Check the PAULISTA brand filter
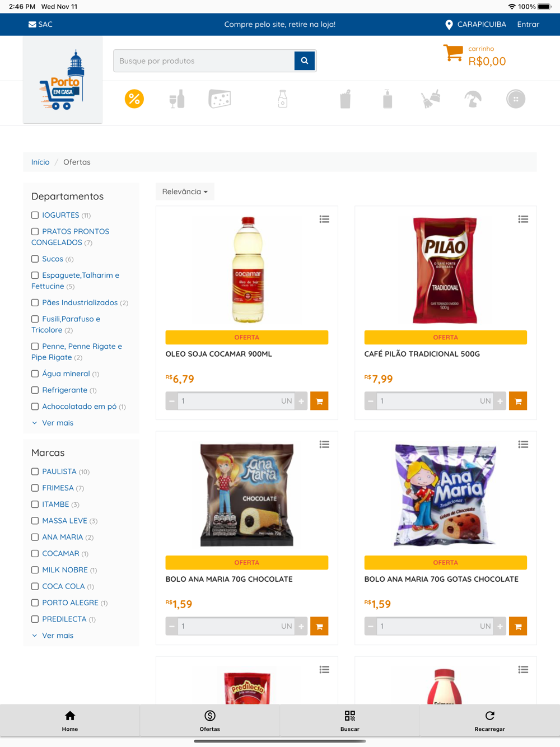This screenshot has width=560, height=747. pyautogui.click(x=35, y=471)
